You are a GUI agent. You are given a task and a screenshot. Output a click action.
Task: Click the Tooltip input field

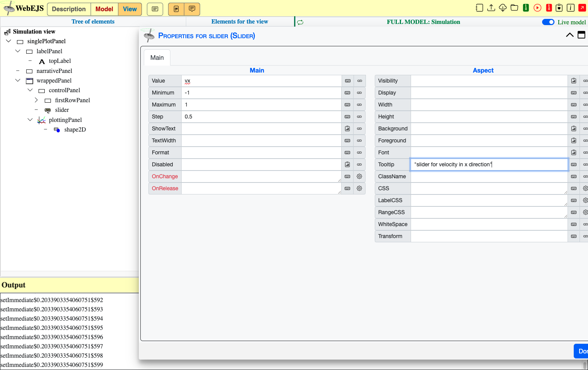489,164
